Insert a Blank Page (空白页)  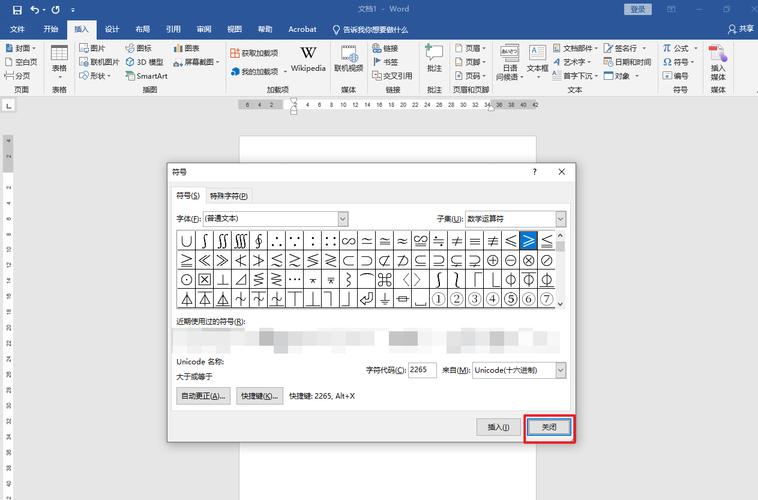(x=21, y=62)
